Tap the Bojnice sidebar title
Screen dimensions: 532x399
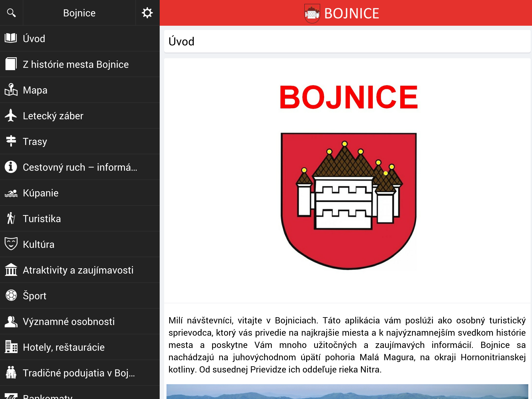click(x=79, y=13)
